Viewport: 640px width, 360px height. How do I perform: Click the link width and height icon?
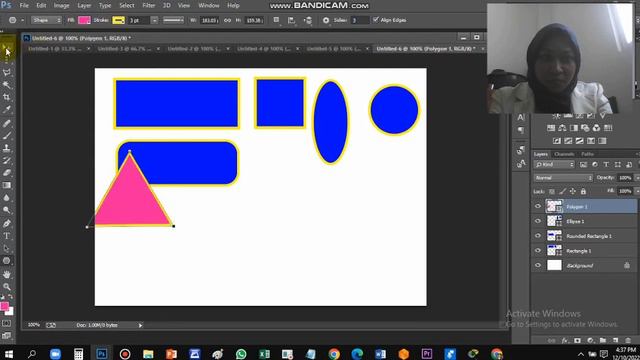[x=227, y=20]
